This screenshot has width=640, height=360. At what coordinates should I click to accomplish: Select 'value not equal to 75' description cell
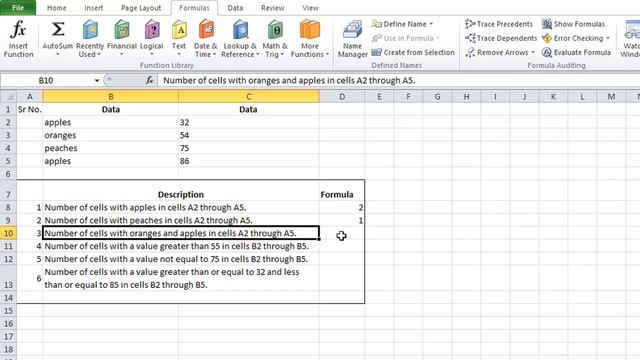coord(181,259)
